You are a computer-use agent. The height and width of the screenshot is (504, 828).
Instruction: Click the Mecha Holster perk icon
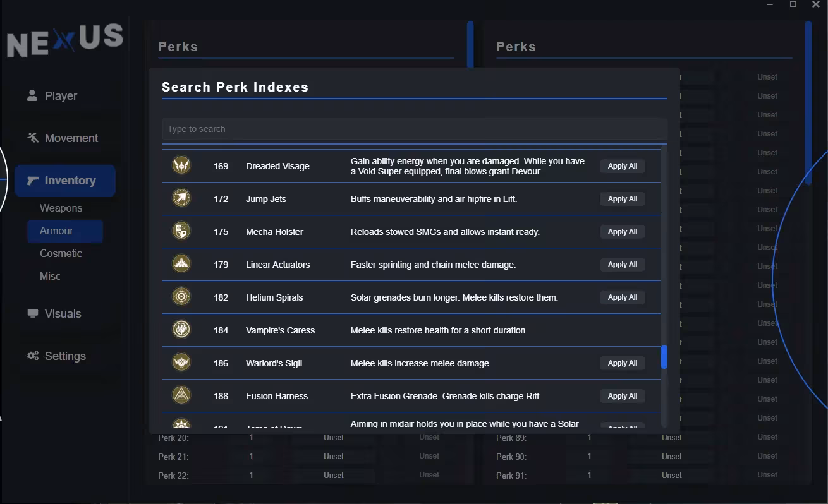pyautogui.click(x=181, y=231)
